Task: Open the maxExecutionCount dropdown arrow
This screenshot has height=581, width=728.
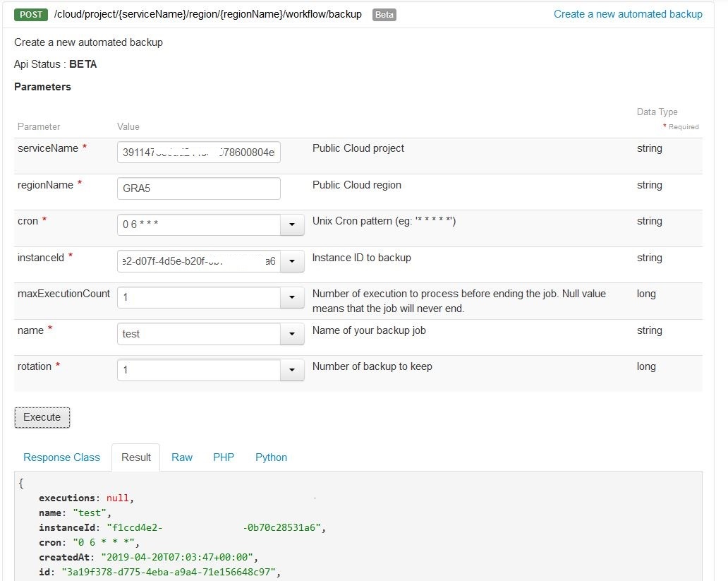Action: click(292, 298)
